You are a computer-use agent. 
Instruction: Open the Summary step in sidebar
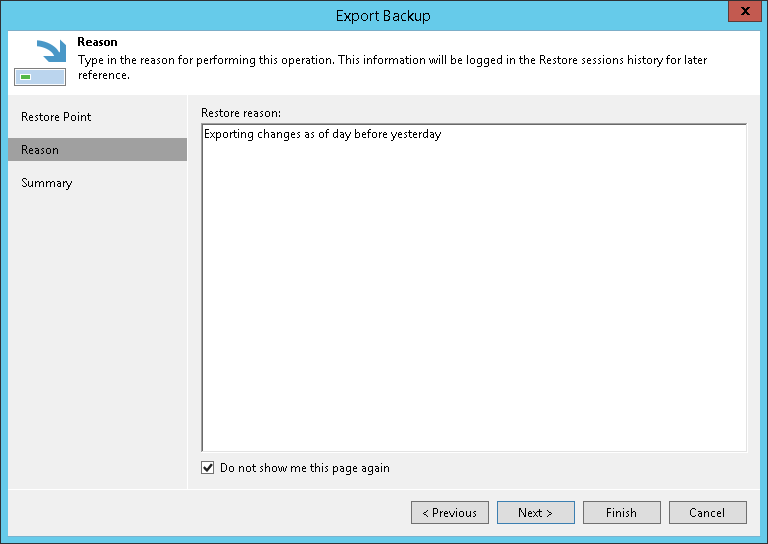47,183
